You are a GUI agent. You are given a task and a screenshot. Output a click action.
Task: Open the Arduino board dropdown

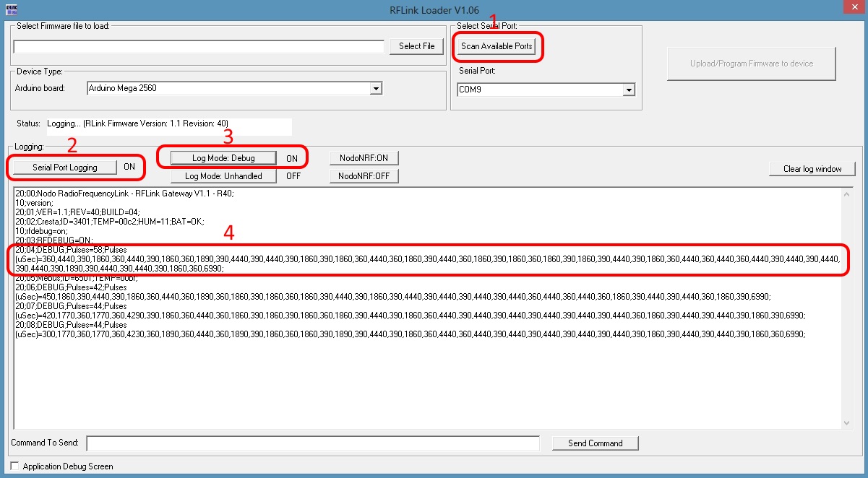click(x=375, y=89)
